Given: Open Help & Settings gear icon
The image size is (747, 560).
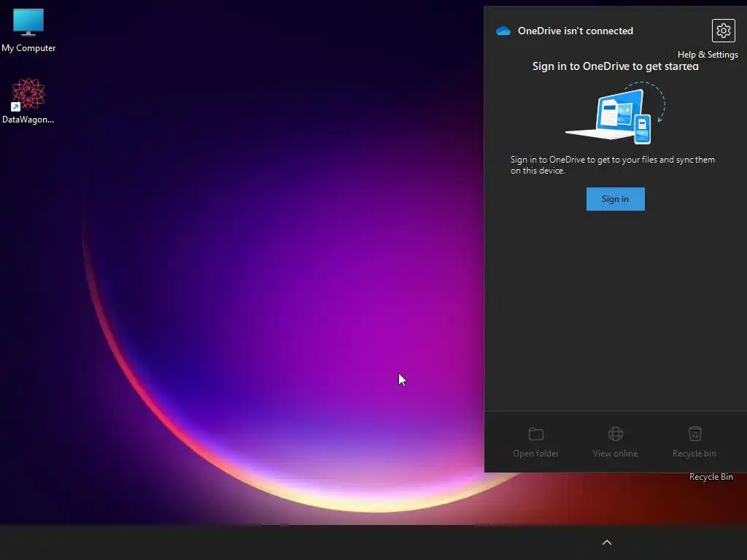Looking at the screenshot, I should 723,31.
